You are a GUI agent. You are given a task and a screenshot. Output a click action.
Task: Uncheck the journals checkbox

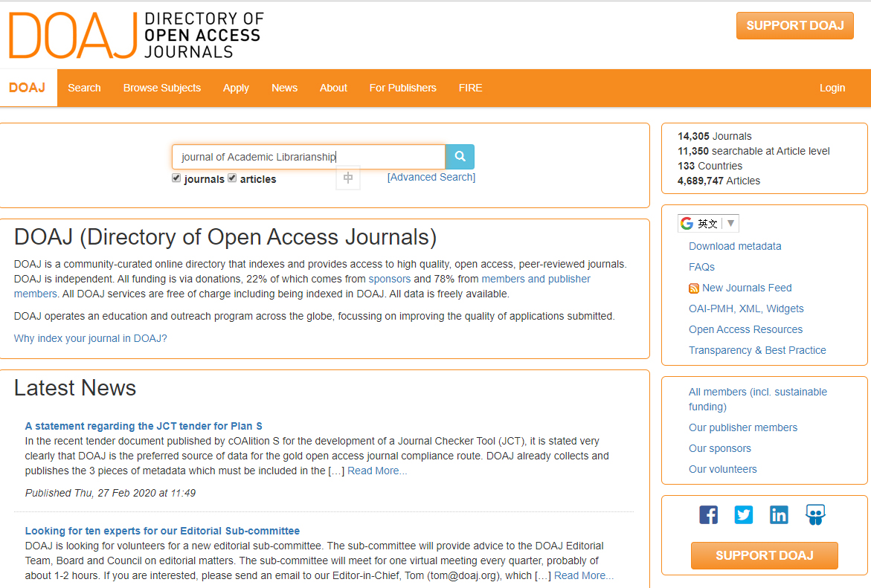pyautogui.click(x=176, y=178)
